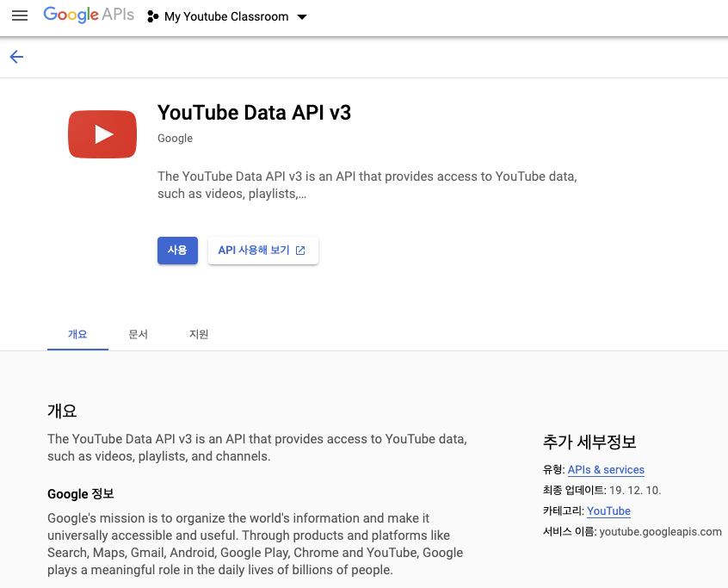Click the 최종 업데이트 date 19. 12. 10.
The height and width of the screenshot is (588, 728).
click(635, 491)
